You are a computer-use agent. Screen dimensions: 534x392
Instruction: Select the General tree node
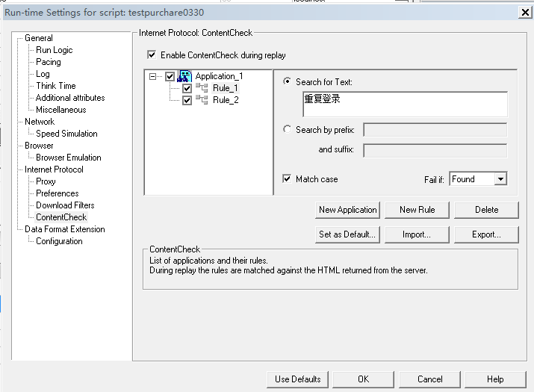(39, 38)
